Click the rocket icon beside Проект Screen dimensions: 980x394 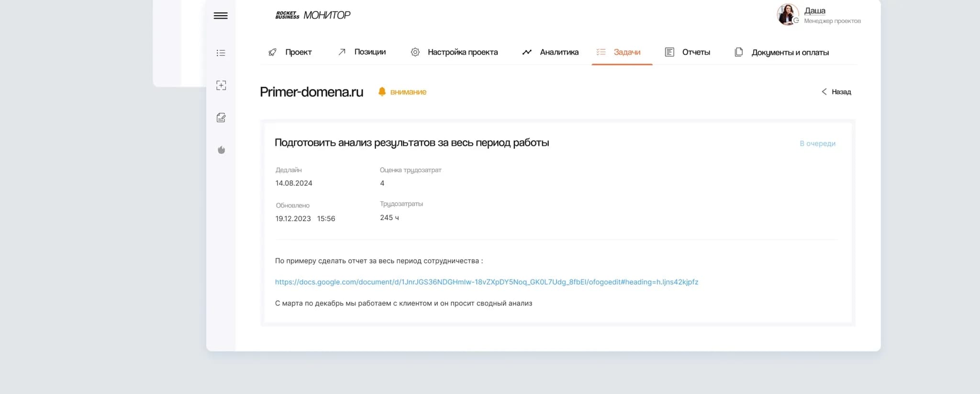click(272, 52)
